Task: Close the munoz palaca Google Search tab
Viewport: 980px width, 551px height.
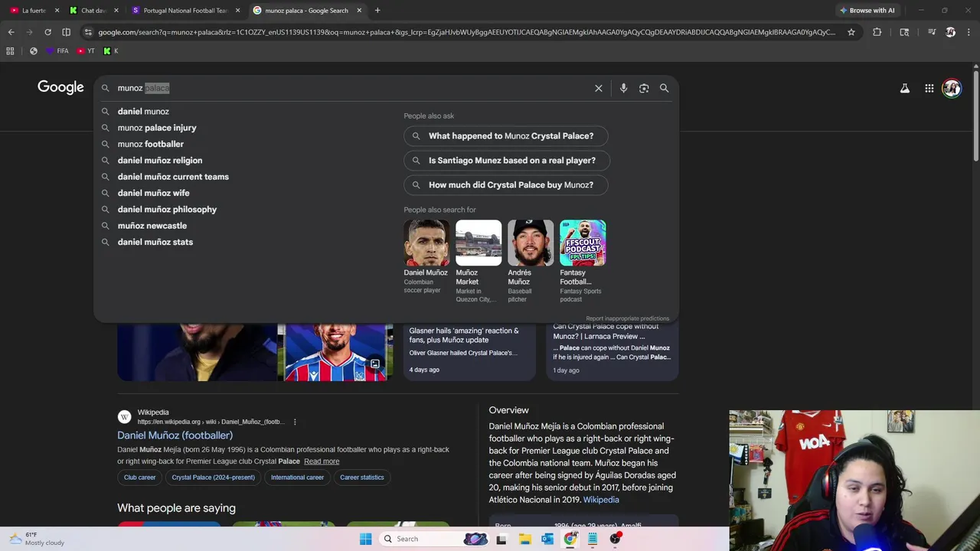Action: tap(359, 10)
